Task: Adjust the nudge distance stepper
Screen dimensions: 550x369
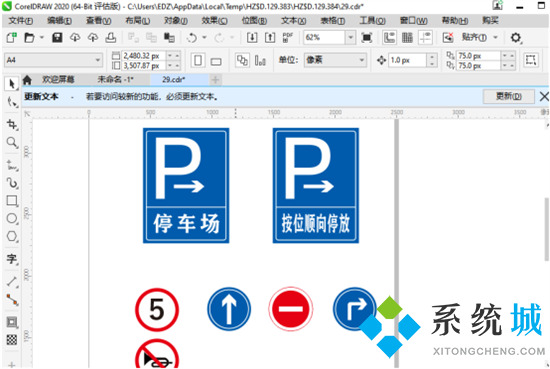Action: pos(432,60)
